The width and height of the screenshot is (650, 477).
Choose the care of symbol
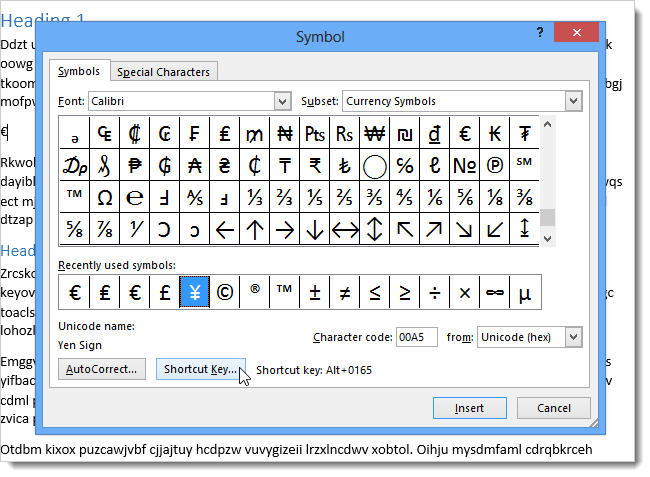405,165
